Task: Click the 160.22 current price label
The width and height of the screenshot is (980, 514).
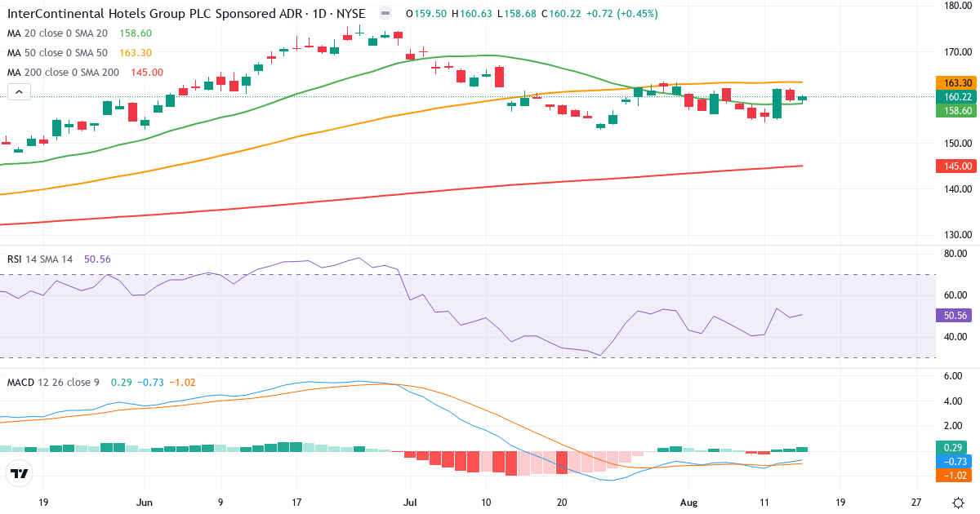Action: pos(955,96)
